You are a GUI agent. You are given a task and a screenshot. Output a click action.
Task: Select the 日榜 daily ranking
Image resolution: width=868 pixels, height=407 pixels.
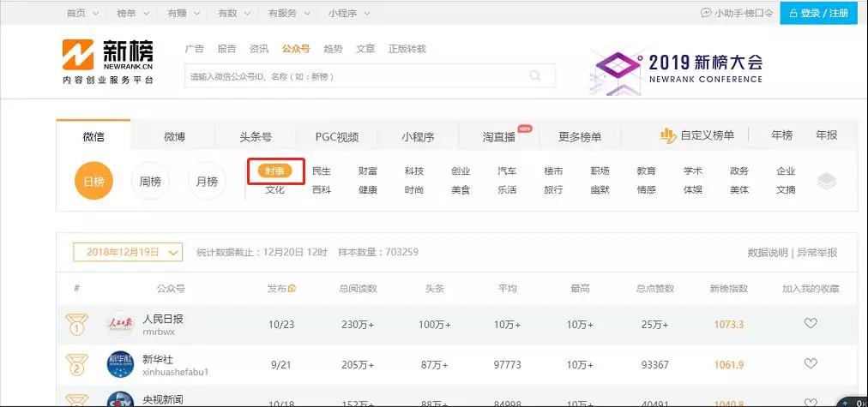pyautogui.click(x=94, y=181)
